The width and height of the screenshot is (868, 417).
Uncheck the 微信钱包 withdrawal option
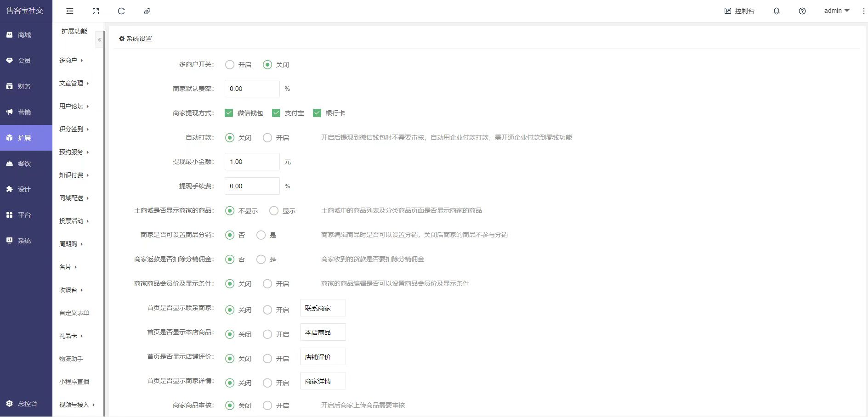229,113
